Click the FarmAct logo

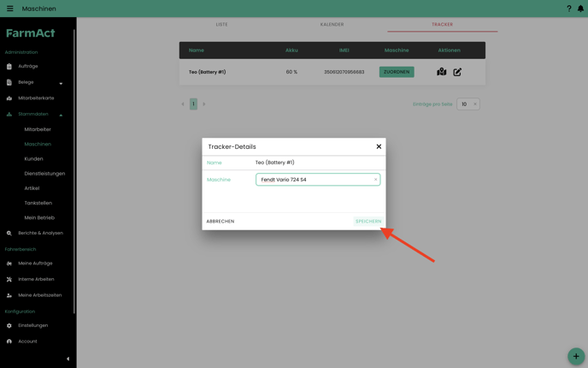pyautogui.click(x=31, y=33)
